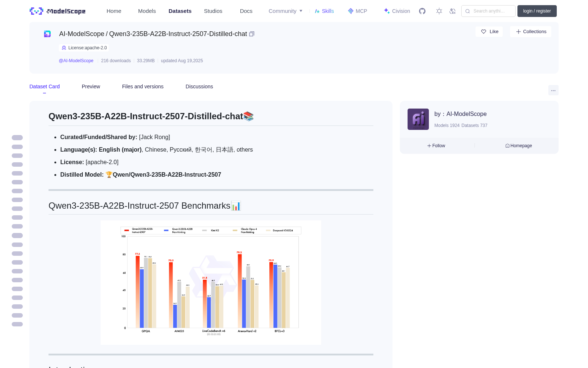Viewport: 588px width, 368px height.
Task: Click the "Qwen3-235B-A22B-Instruct-2507 Benchmarks" heading
Action: pos(145,206)
